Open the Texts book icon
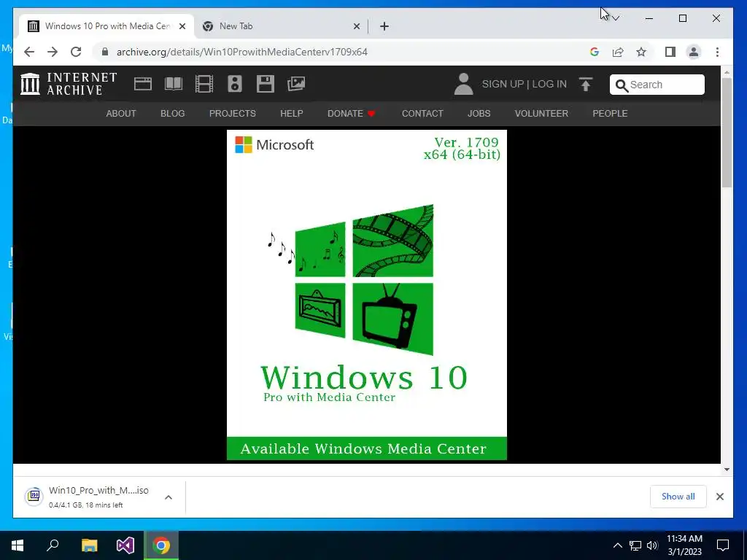The width and height of the screenshot is (747, 560). [x=174, y=84]
